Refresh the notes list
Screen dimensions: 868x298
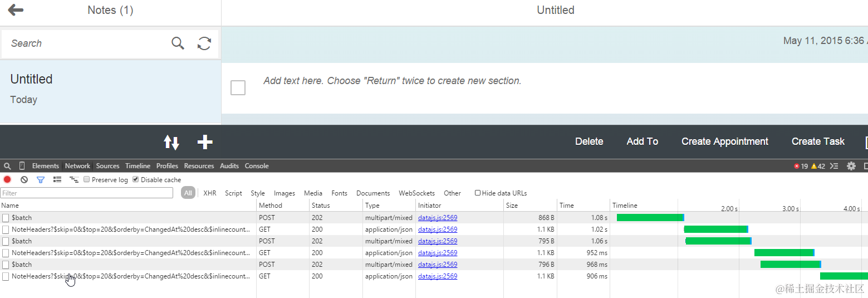204,43
